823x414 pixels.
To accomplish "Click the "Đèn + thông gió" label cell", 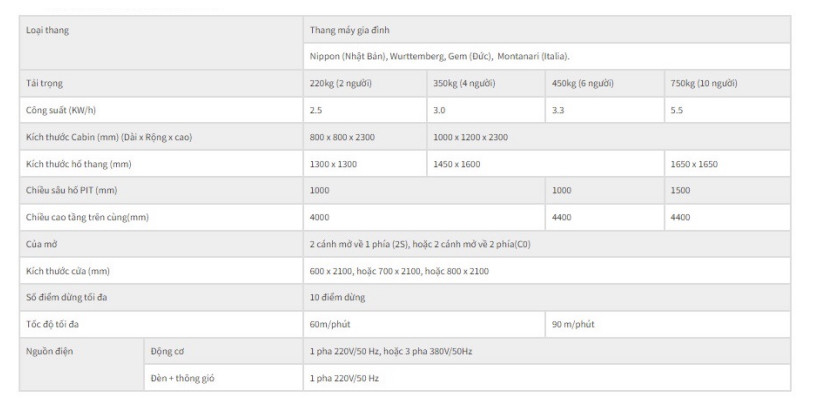I will [222, 378].
